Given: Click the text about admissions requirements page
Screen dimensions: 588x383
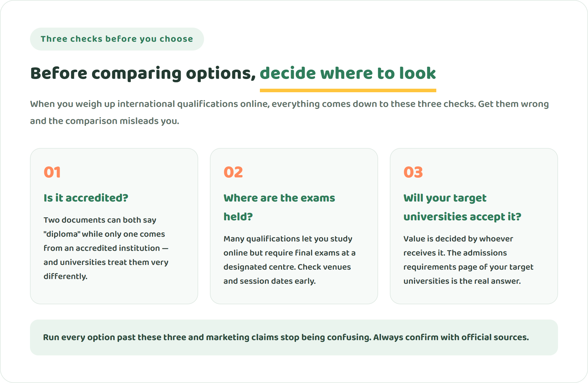Looking at the screenshot, I should point(468,260).
